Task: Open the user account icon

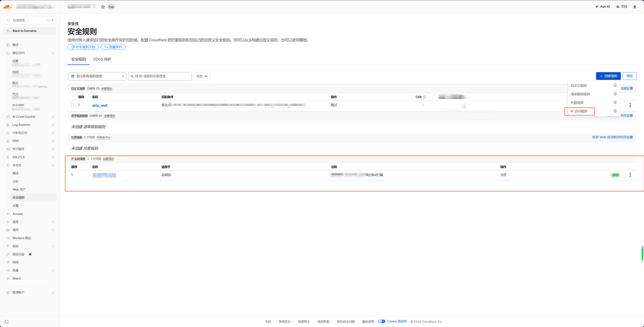Action: click(x=635, y=7)
